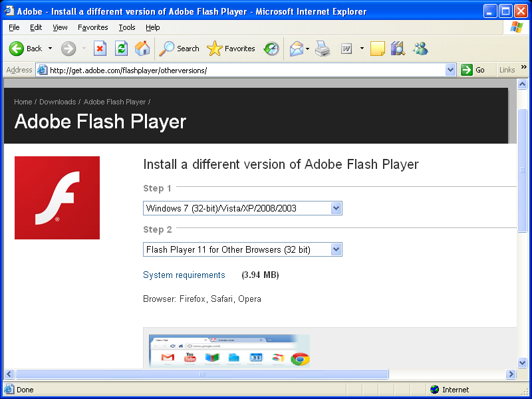Click the vertical scrollbar up arrow
The width and height of the screenshot is (532, 399).
click(x=523, y=84)
